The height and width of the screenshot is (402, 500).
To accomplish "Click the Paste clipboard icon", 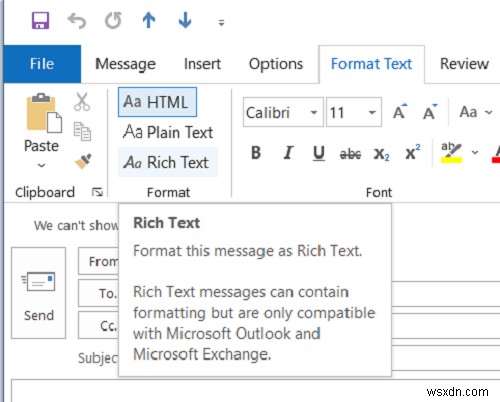I will (44, 113).
